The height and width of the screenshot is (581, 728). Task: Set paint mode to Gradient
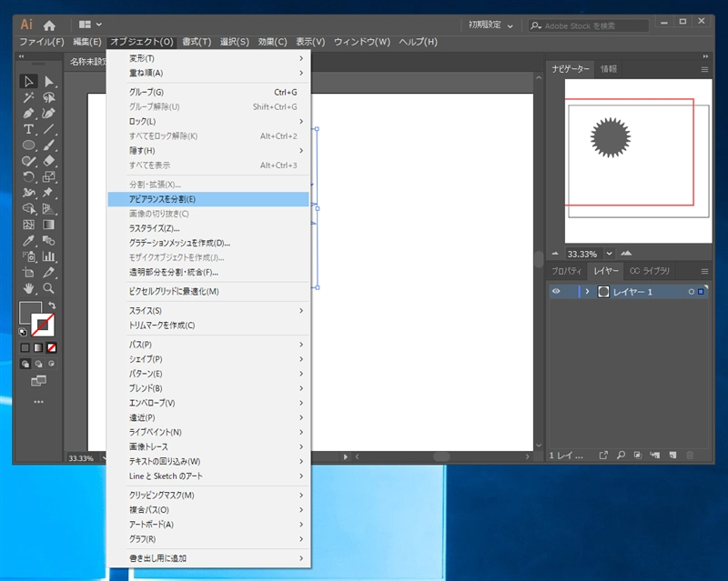pos(38,347)
